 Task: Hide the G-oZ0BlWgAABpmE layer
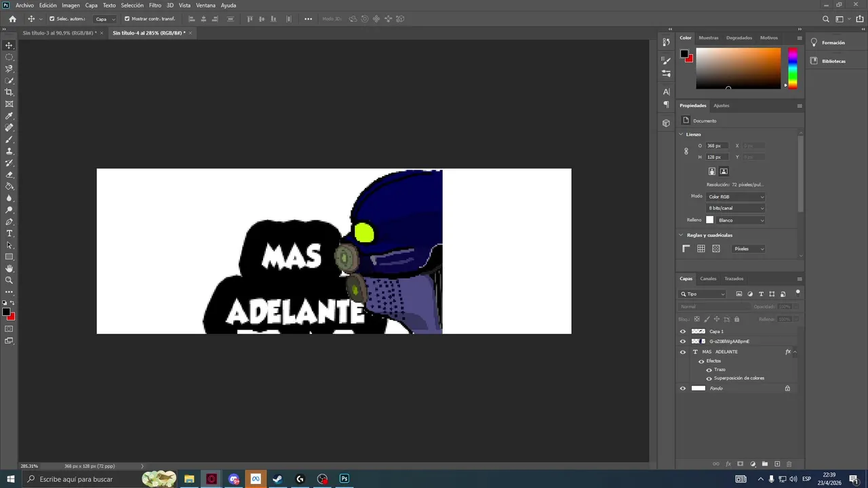point(683,341)
